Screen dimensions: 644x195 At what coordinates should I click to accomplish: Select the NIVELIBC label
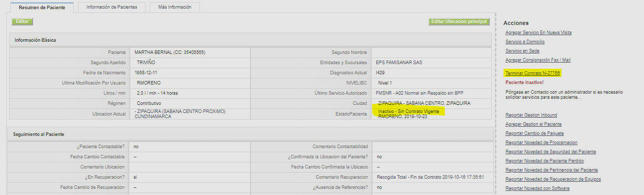pos(357,82)
